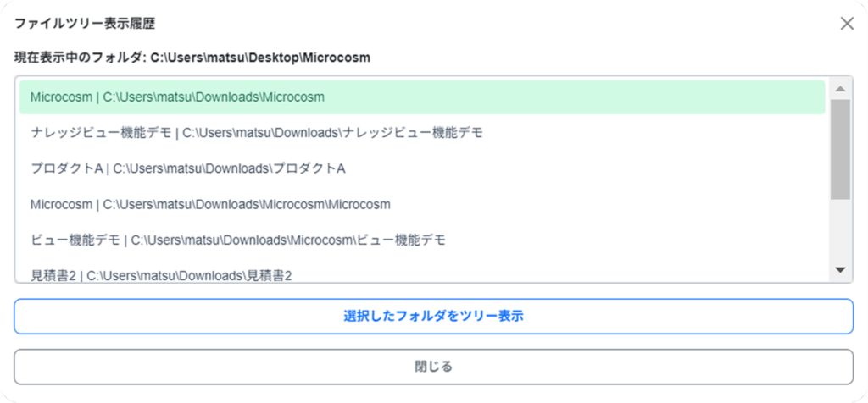This screenshot has height=403, width=868.
Task: Select the プロダクトA history entry
Action: point(422,169)
